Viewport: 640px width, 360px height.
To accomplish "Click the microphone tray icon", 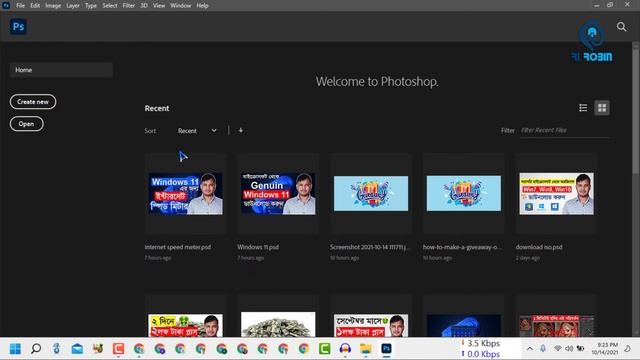I will click(x=543, y=349).
